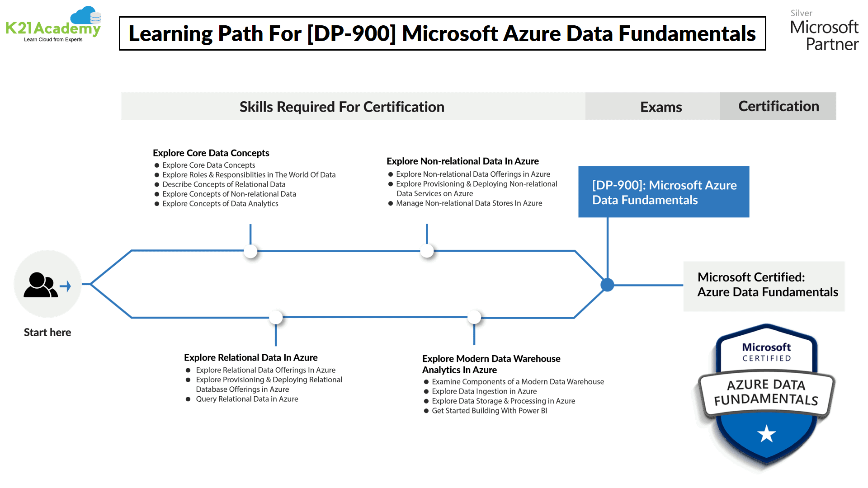Select the bullet 'Get Started Building With Power BI'

[489, 410]
